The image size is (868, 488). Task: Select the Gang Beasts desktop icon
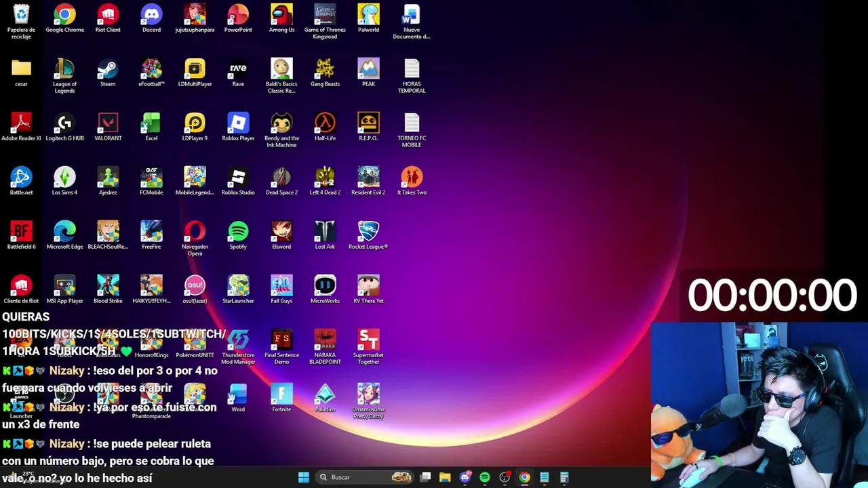(x=325, y=73)
